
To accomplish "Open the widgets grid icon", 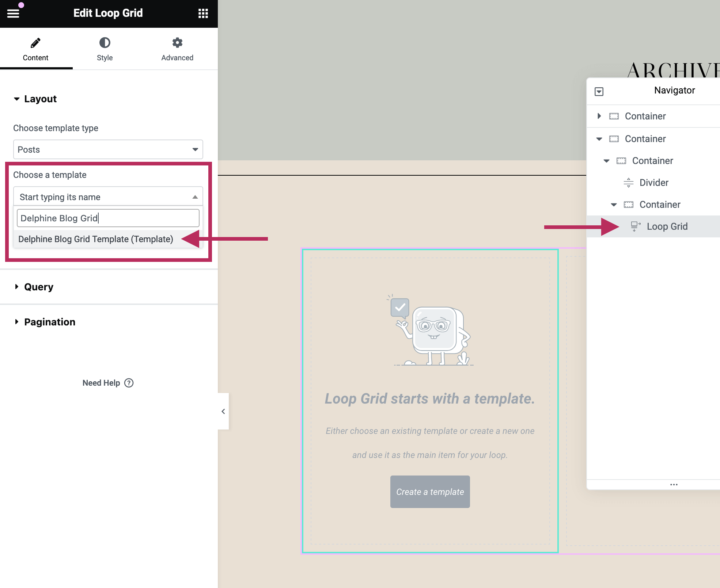I will (203, 14).
